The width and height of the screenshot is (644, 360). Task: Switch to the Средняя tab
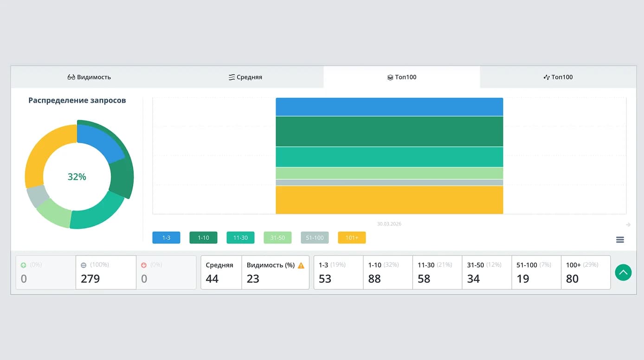pyautogui.click(x=245, y=77)
